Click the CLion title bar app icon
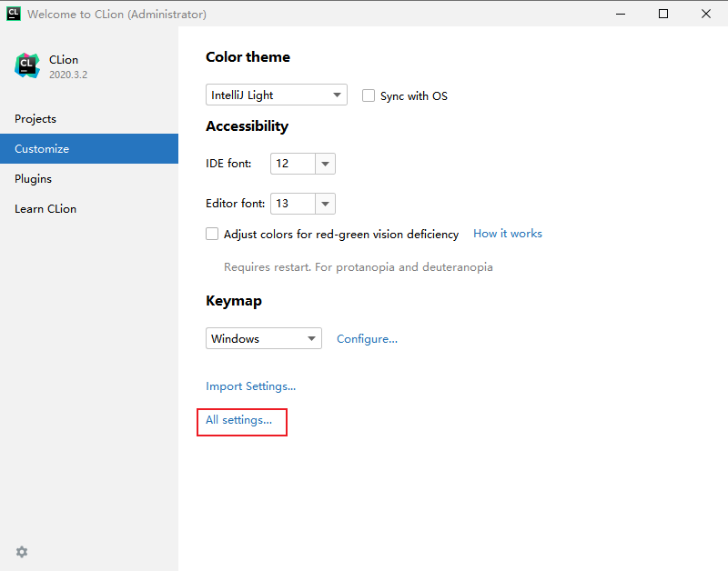Image resolution: width=728 pixels, height=571 pixels. point(14,14)
